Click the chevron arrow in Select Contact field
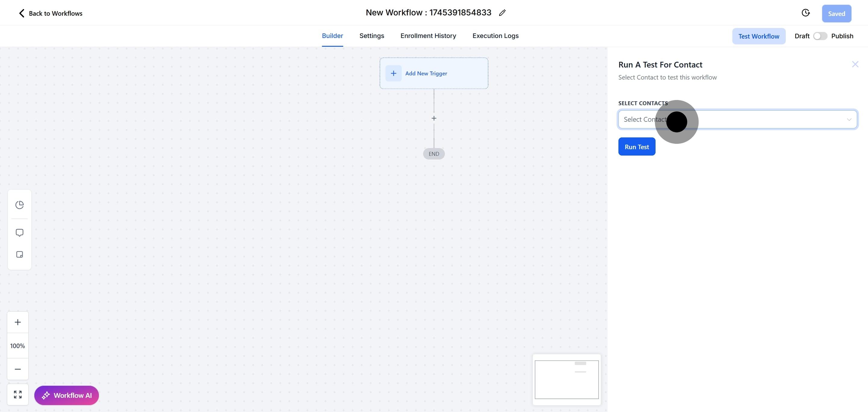 [849, 120]
